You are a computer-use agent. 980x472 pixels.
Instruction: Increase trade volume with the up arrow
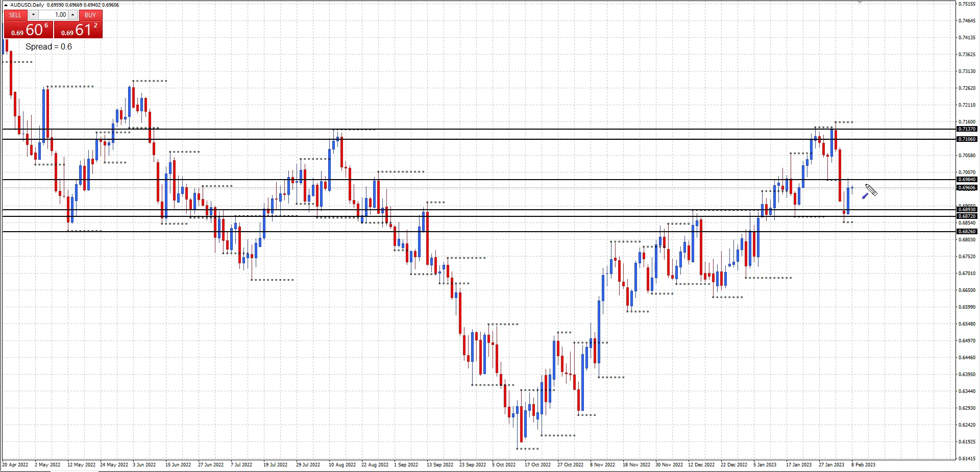tap(73, 15)
